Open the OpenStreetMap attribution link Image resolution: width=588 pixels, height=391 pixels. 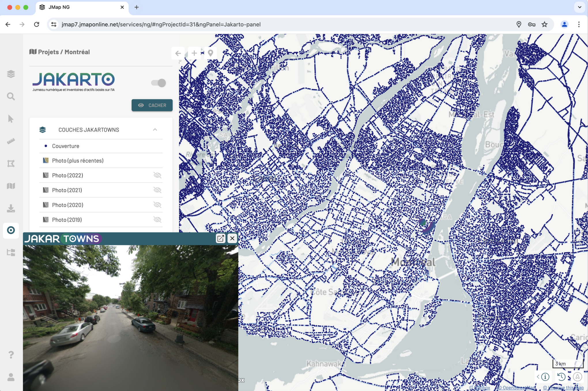tap(517, 388)
